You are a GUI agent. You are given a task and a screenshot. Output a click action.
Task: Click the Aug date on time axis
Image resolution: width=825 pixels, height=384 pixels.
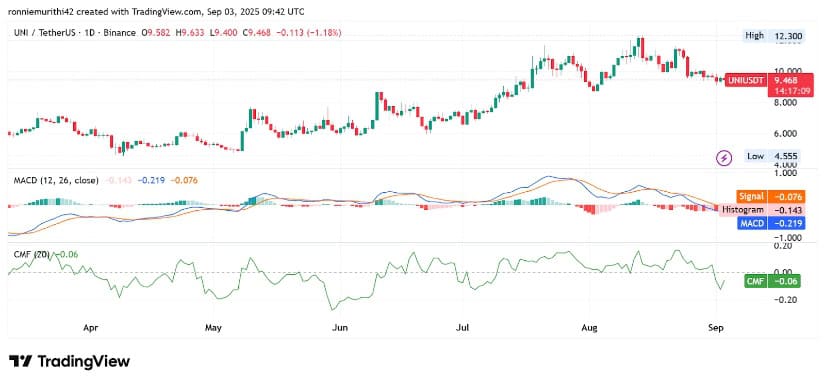click(x=589, y=328)
